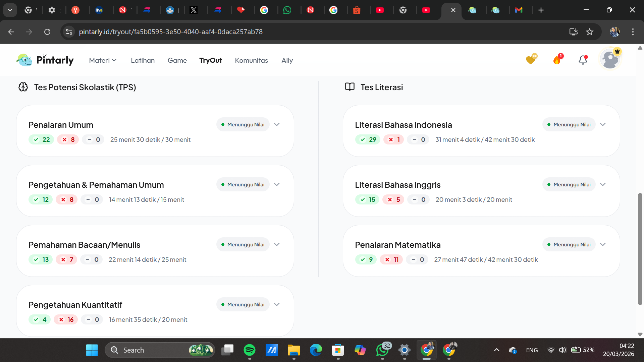644x362 pixels.
Task: Click the install app icon in address bar
Action: [x=573, y=32]
